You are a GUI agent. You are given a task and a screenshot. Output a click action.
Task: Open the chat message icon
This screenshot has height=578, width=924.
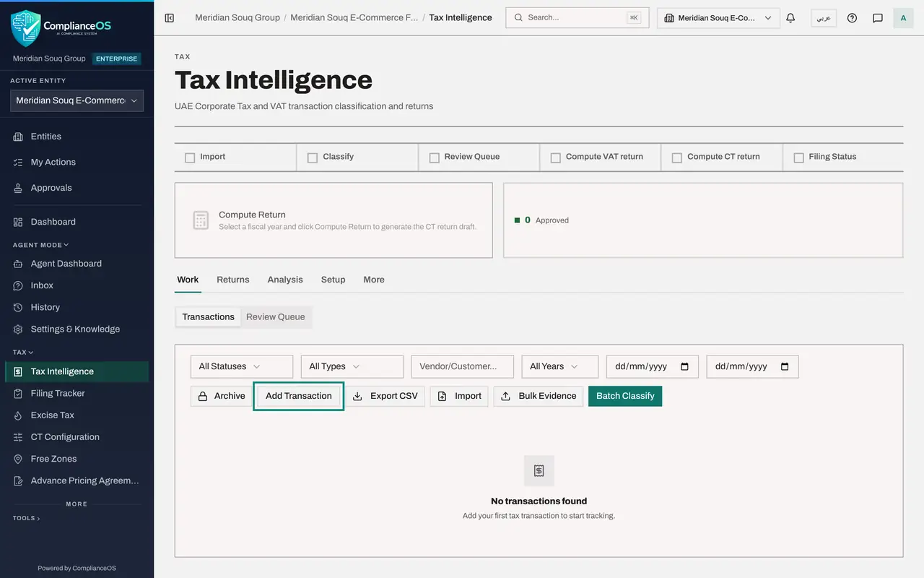coord(878,18)
